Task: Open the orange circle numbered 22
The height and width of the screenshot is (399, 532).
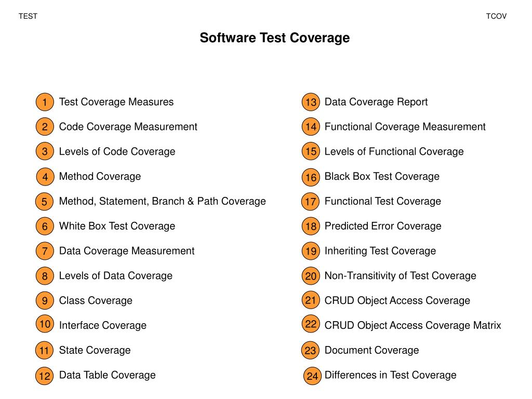Action: point(311,324)
